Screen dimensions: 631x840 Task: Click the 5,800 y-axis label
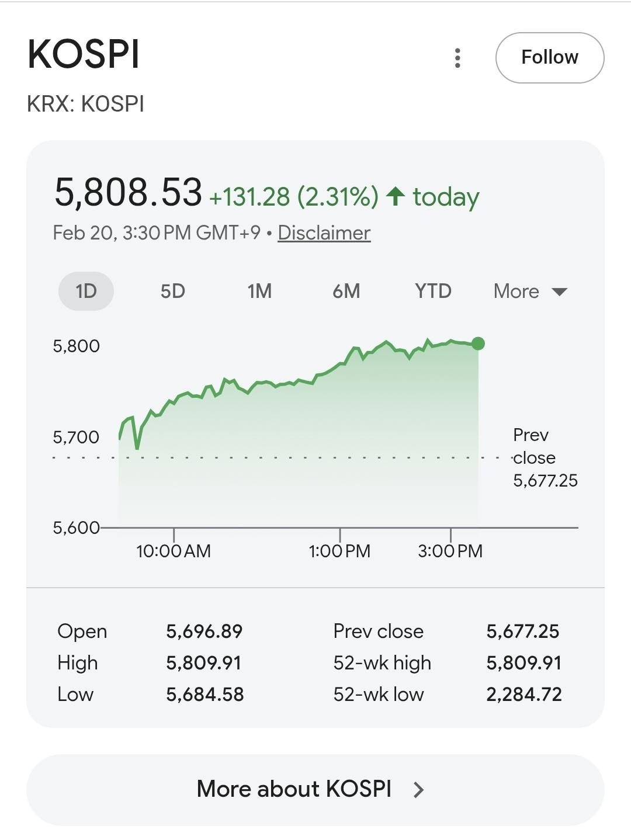coord(77,346)
